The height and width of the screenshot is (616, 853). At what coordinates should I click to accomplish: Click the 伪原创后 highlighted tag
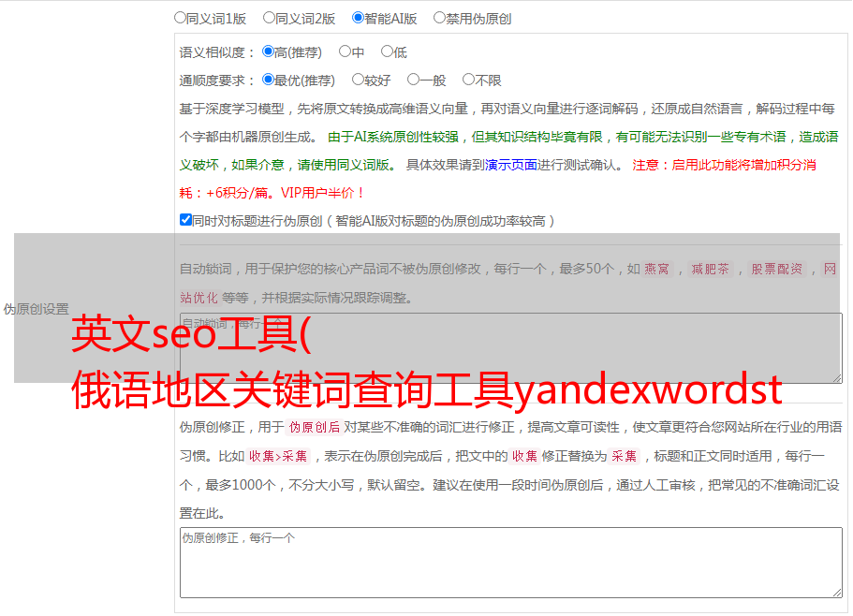tap(315, 427)
